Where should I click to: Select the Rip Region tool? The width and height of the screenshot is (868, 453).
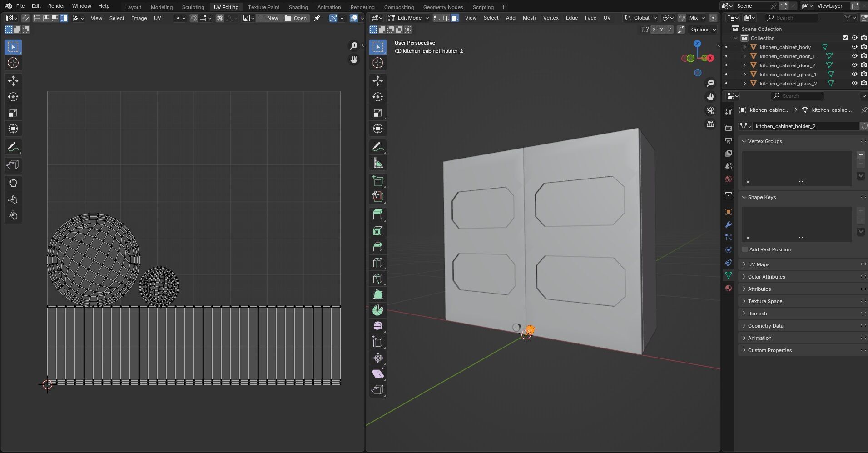378,390
